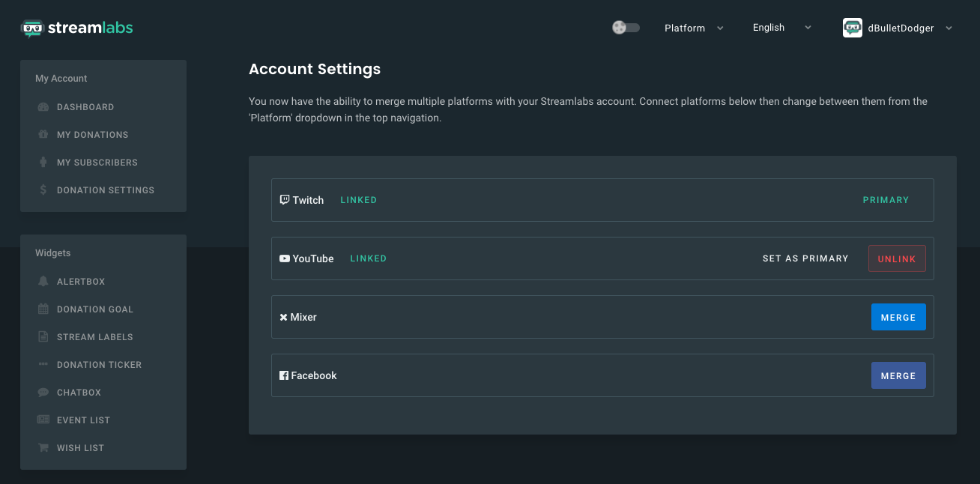Unlink the YouTube account

897,258
